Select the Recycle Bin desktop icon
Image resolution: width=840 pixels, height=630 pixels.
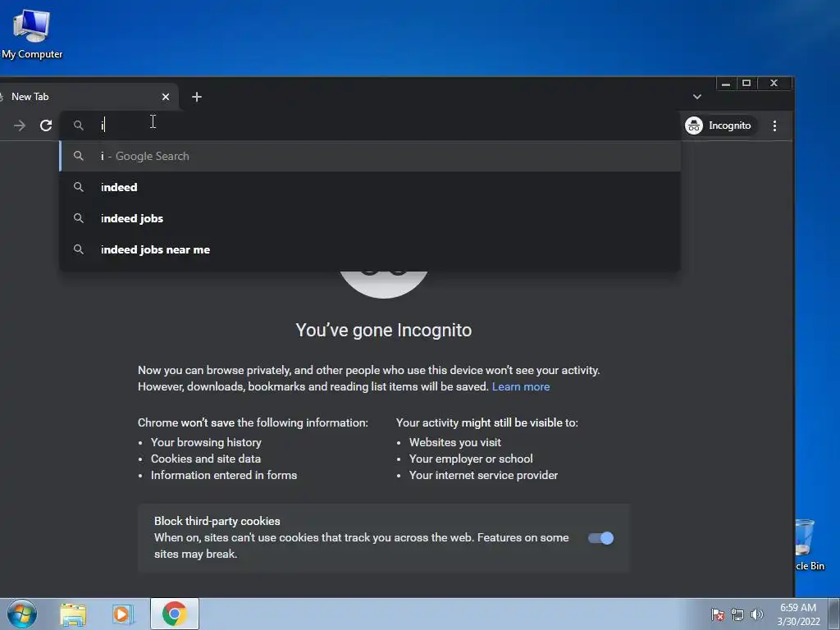coord(808,545)
